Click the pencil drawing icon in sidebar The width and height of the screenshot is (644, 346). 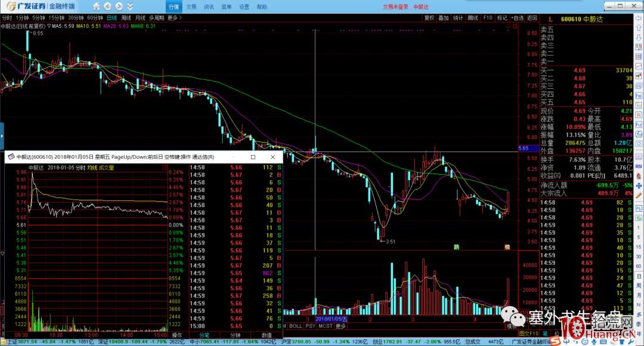pyautogui.click(x=639, y=196)
